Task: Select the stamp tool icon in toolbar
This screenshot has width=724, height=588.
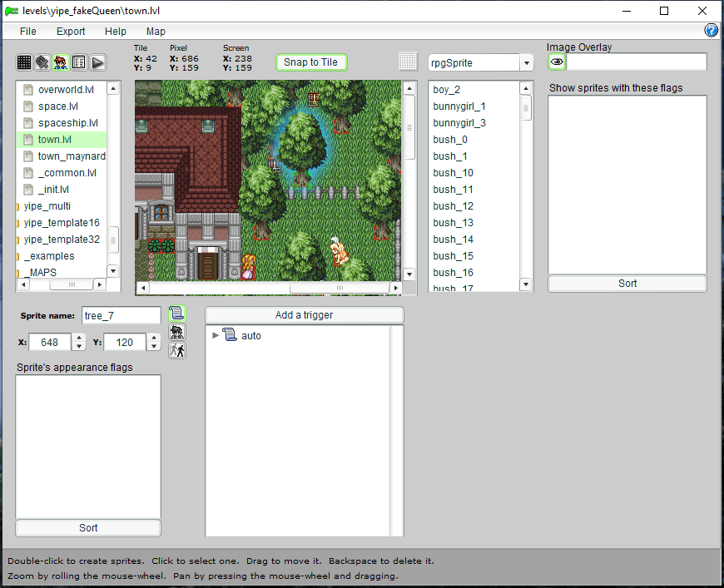Action: coord(42,62)
